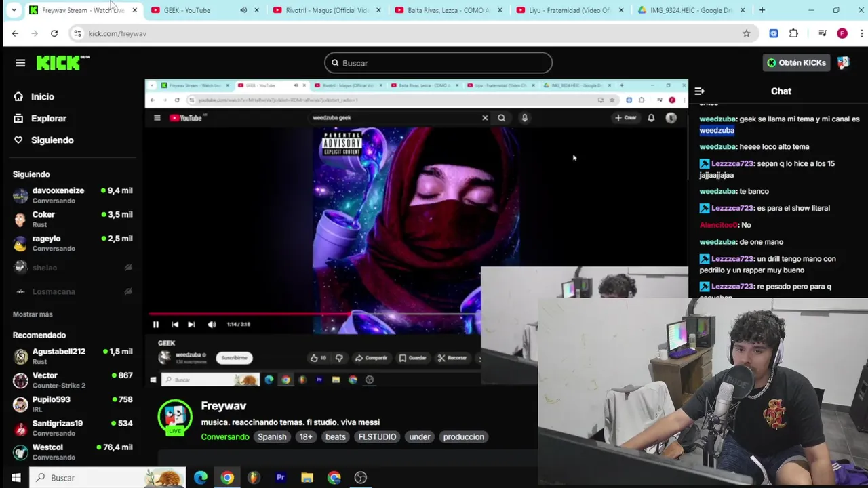Dislike the GEEK video thumbs down
Image resolution: width=868 pixels, height=488 pixels.
click(x=339, y=358)
